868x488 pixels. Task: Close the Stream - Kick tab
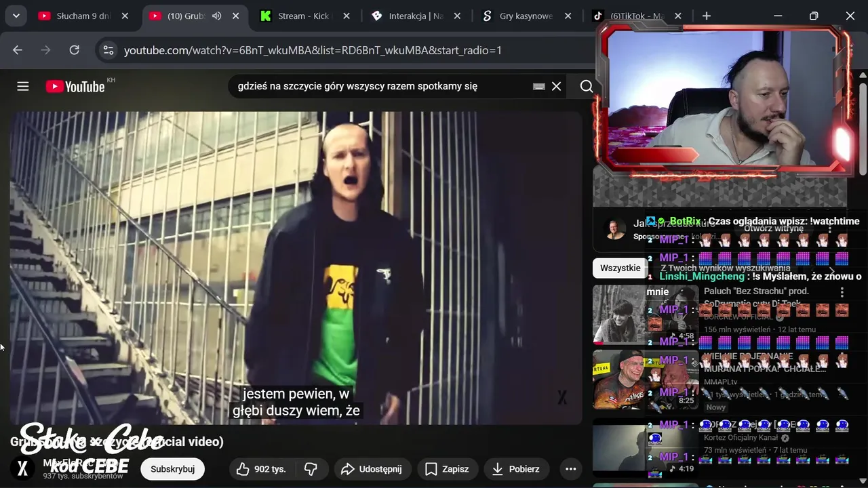pyautogui.click(x=346, y=16)
